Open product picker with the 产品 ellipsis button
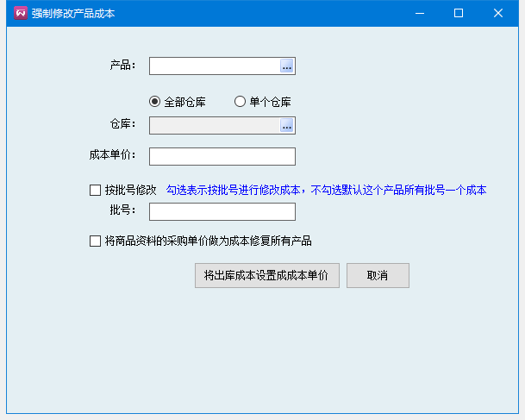The image size is (525, 420). tap(287, 66)
